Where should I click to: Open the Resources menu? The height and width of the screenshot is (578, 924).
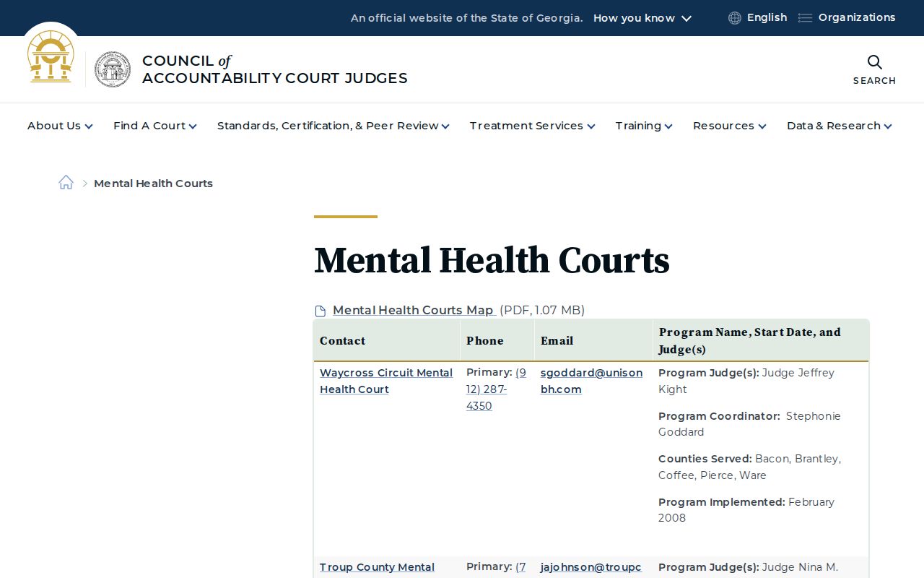tap(730, 126)
